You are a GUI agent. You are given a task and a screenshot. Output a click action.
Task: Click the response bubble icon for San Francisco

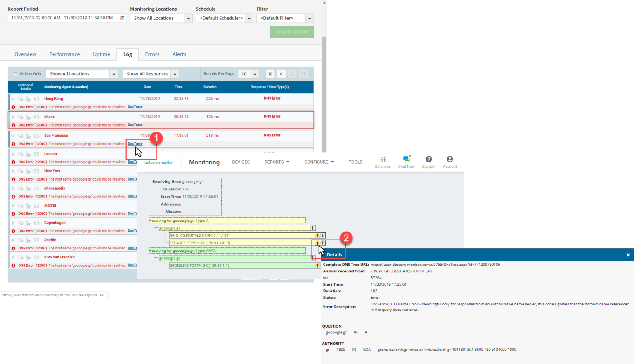tap(21, 135)
